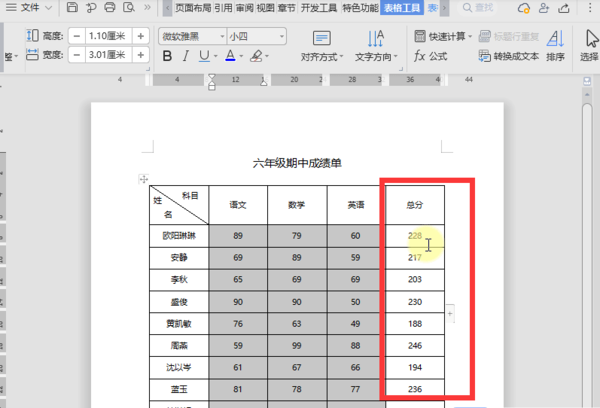Switch to the 章节 tab
The height and width of the screenshot is (408, 600).
pyautogui.click(x=286, y=8)
